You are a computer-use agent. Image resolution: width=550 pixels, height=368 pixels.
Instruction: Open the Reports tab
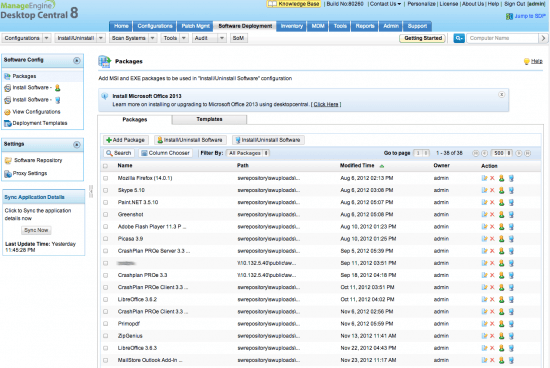365,26
